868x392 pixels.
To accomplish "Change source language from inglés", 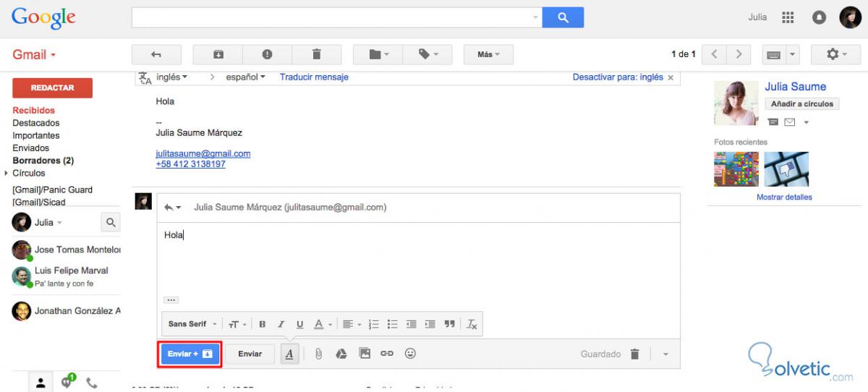I will (x=172, y=77).
